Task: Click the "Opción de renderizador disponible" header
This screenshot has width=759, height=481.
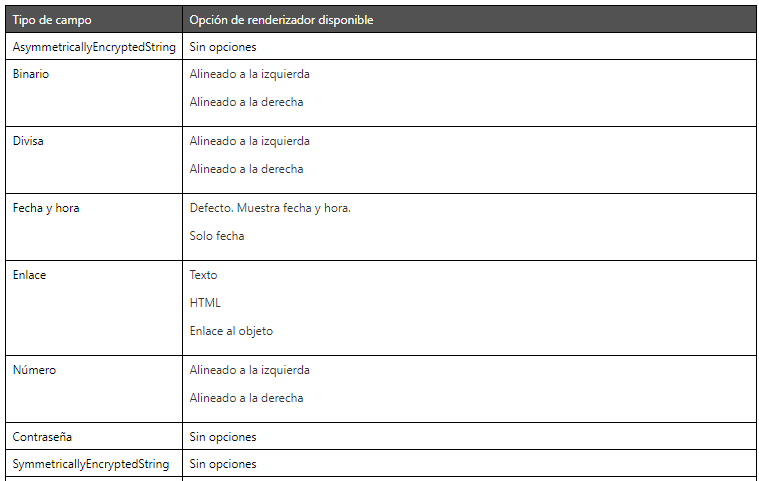Action: tap(282, 20)
